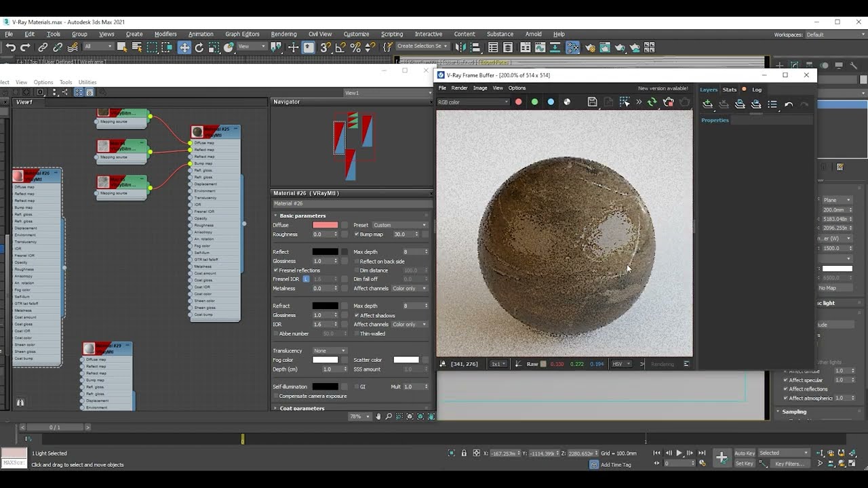
Task: Show green channel in V-Ray Frame Buffer
Action: tap(534, 102)
